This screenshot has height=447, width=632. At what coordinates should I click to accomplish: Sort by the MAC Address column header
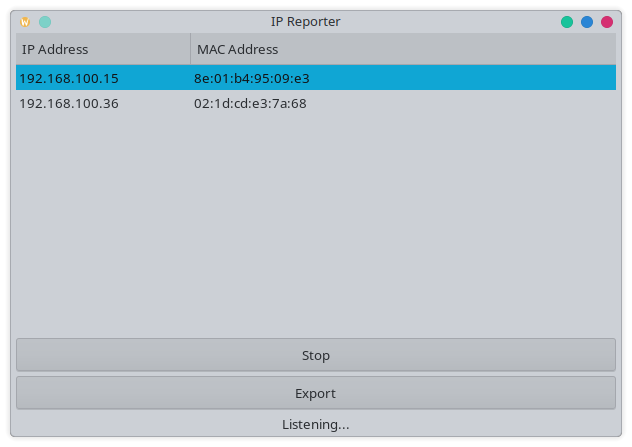(x=403, y=49)
